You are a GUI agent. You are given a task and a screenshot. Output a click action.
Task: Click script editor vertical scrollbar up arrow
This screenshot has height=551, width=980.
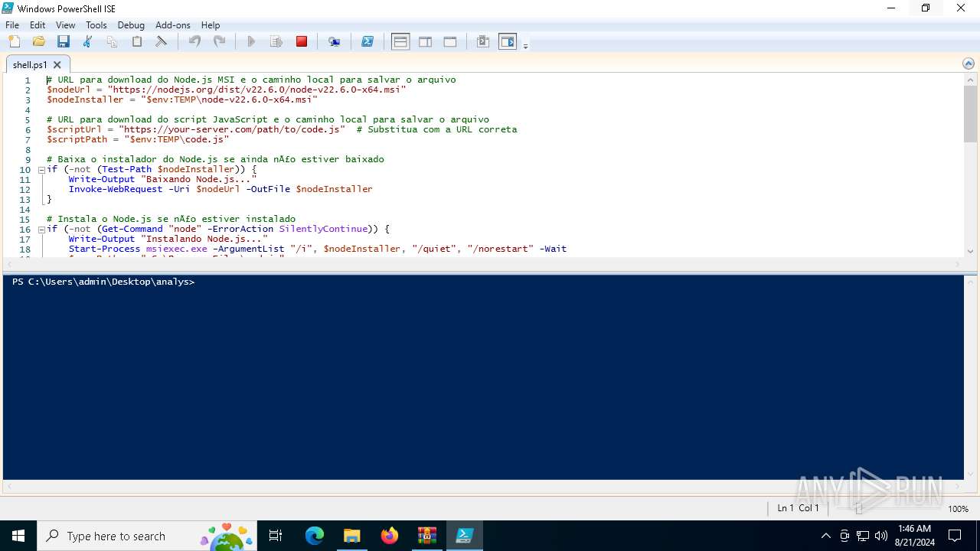[x=971, y=80]
